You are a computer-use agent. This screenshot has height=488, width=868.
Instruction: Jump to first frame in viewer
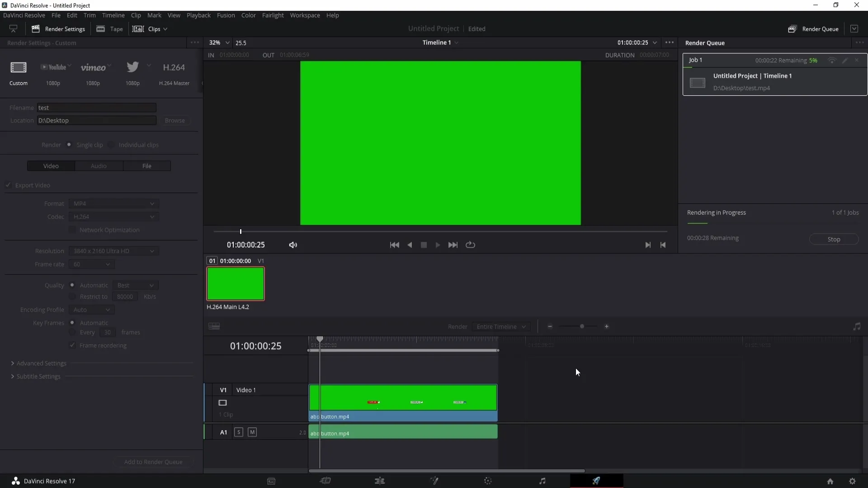pos(394,245)
